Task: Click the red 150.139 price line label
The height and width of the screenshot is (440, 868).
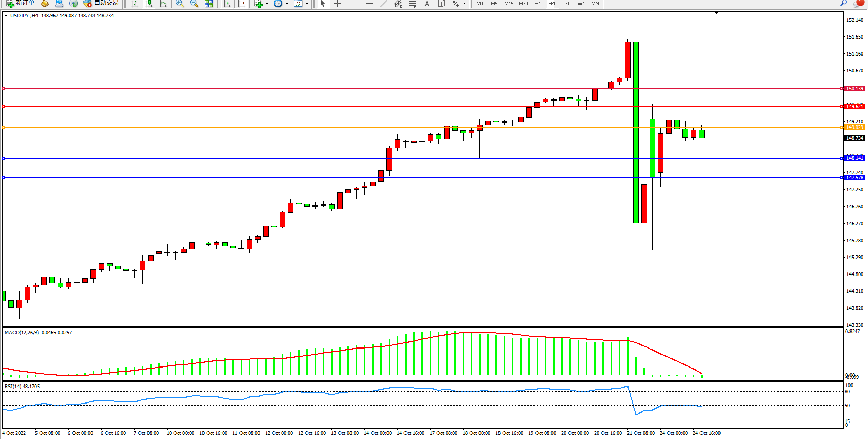Action: (x=855, y=89)
